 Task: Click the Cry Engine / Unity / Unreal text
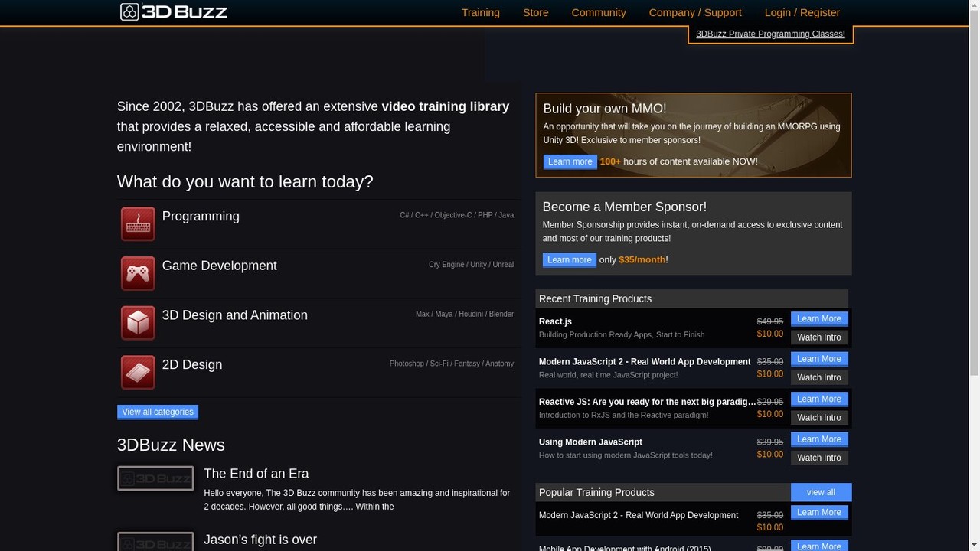tap(471, 265)
